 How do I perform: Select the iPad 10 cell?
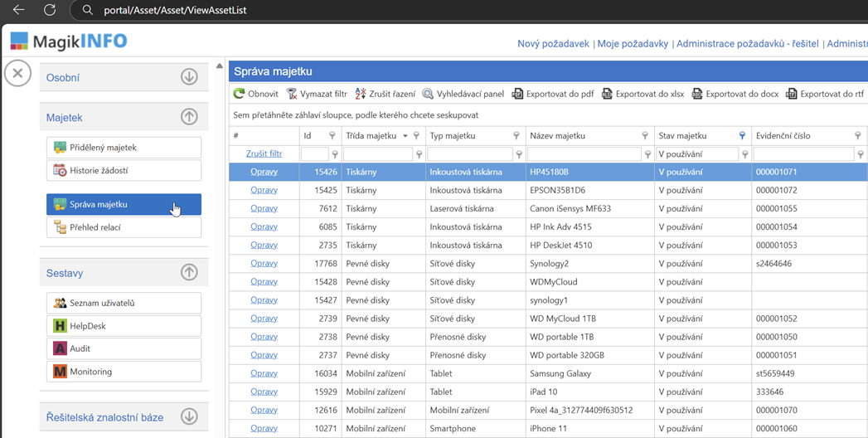[590, 392]
